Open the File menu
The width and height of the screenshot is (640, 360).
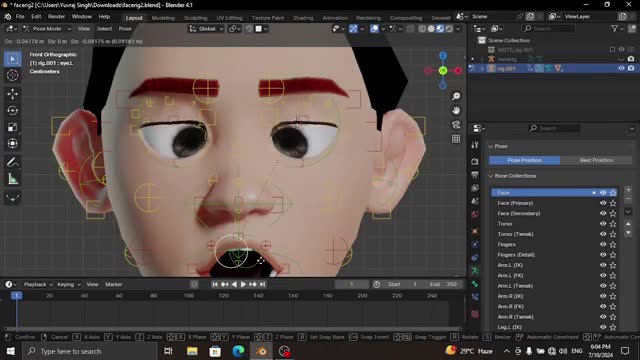click(x=20, y=17)
